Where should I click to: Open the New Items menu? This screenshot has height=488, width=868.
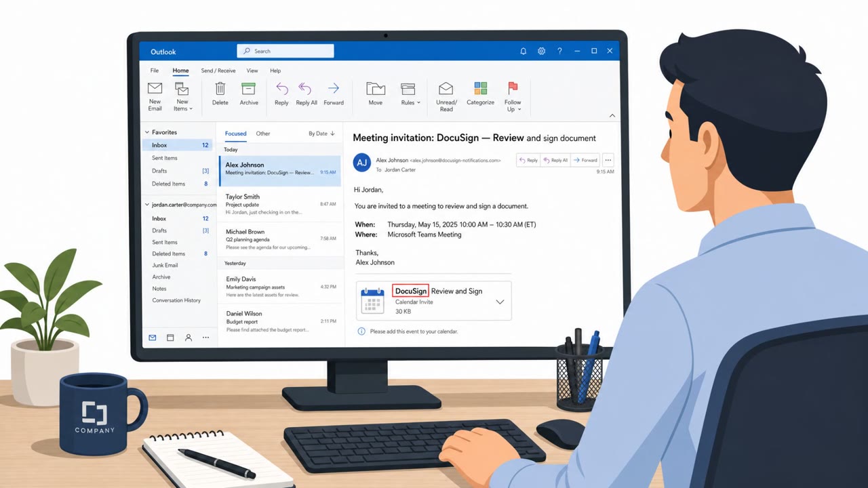click(x=182, y=96)
